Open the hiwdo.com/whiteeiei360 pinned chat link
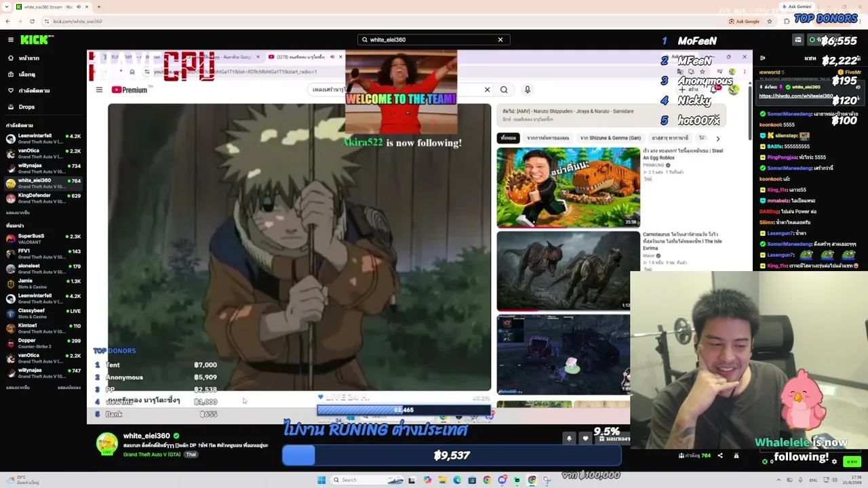Viewport: 868px width, 488px height. 795,96
